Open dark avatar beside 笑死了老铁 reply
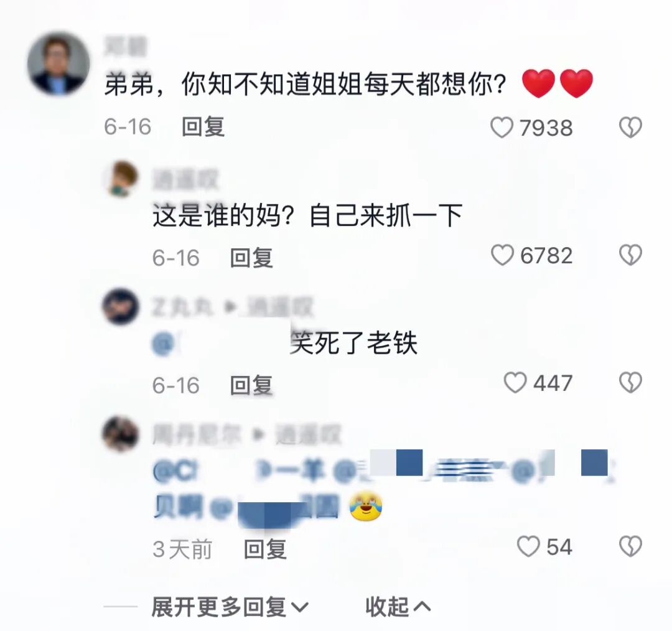 coord(121,306)
